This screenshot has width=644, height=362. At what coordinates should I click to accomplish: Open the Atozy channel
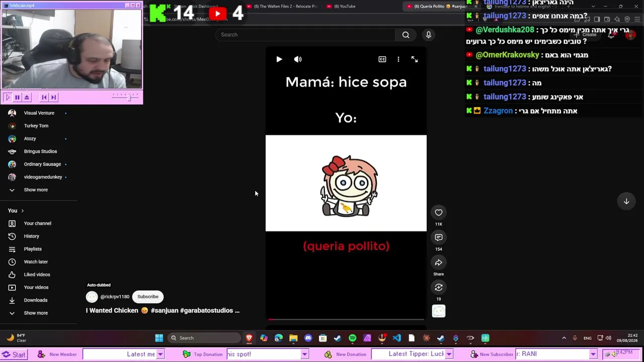30,139
